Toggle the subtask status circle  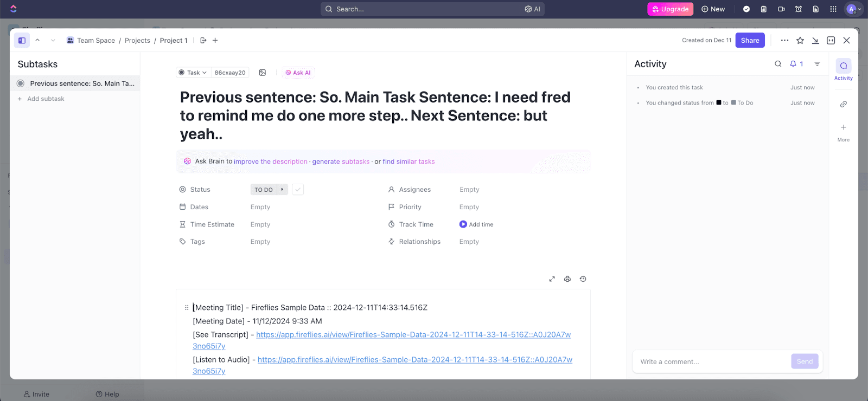21,83
